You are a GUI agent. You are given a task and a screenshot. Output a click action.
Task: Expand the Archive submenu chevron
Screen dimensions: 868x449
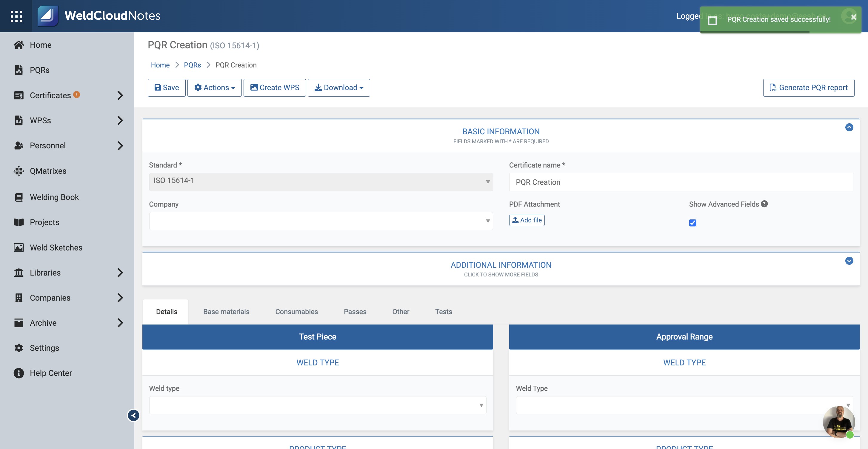click(120, 323)
